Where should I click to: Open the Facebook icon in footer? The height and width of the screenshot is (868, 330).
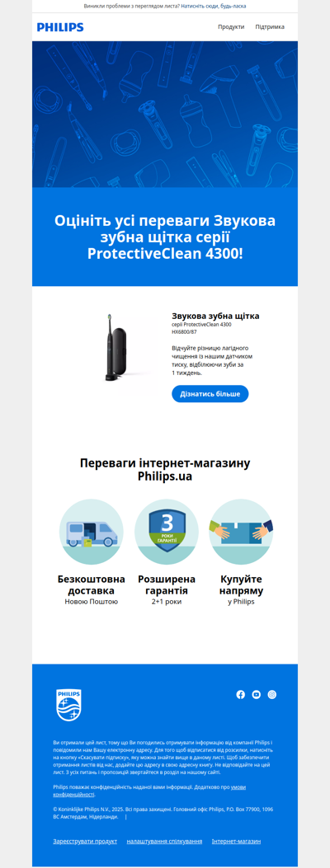tap(240, 694)
